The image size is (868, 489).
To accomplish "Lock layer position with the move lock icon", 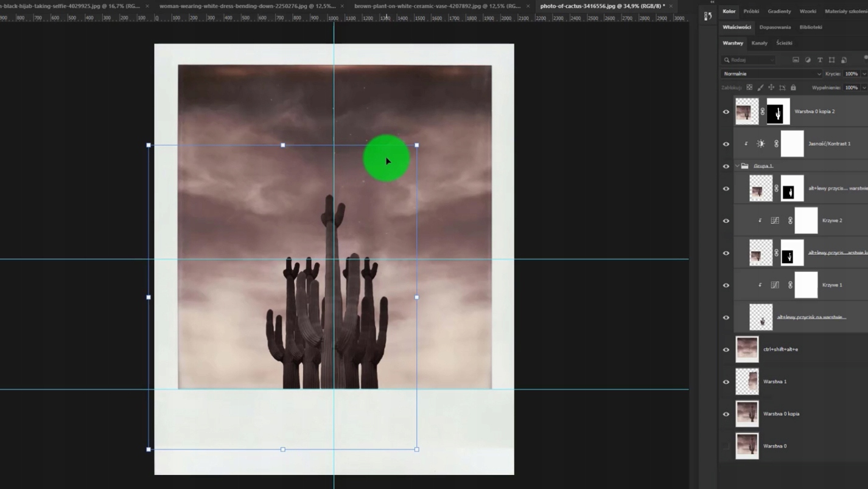I will (771, 88).
